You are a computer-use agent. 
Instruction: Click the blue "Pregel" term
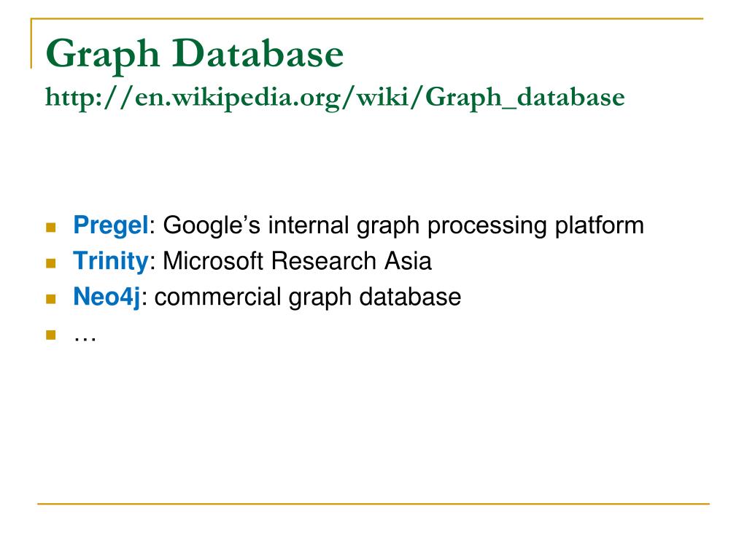[x=110, y=225]
